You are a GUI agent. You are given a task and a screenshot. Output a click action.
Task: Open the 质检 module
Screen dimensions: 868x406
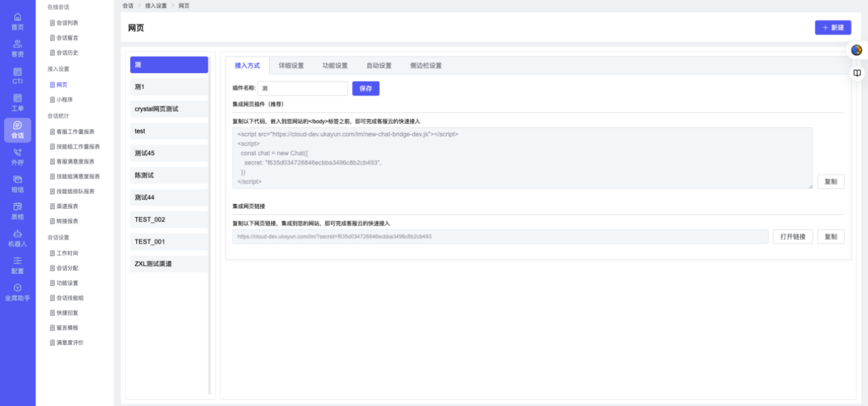pos(18,211)
